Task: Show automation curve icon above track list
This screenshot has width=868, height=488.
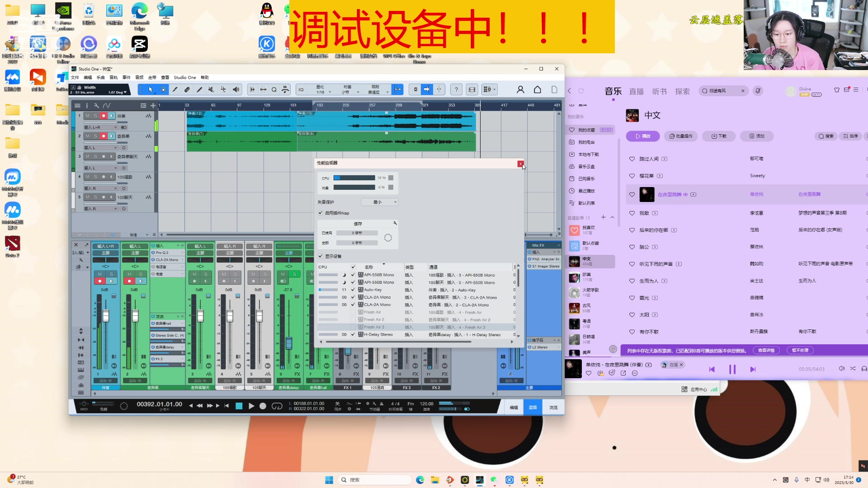Action: coord(107,105)
